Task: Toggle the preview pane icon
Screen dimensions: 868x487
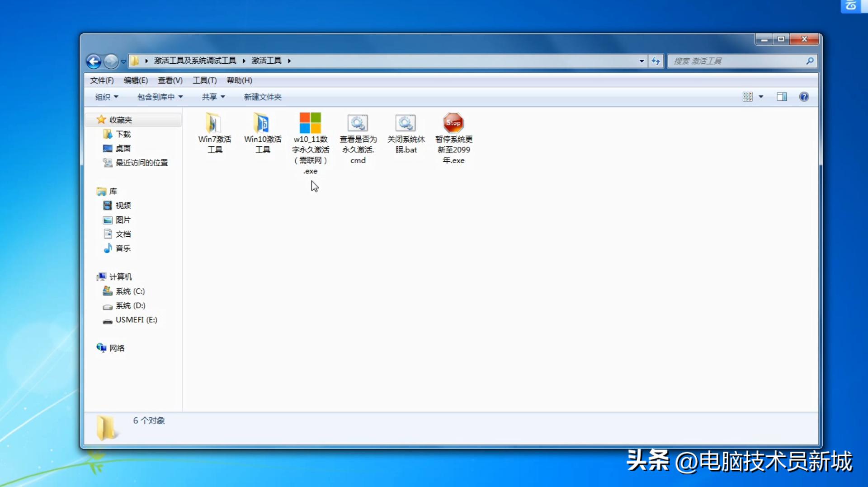Action: 782,97
